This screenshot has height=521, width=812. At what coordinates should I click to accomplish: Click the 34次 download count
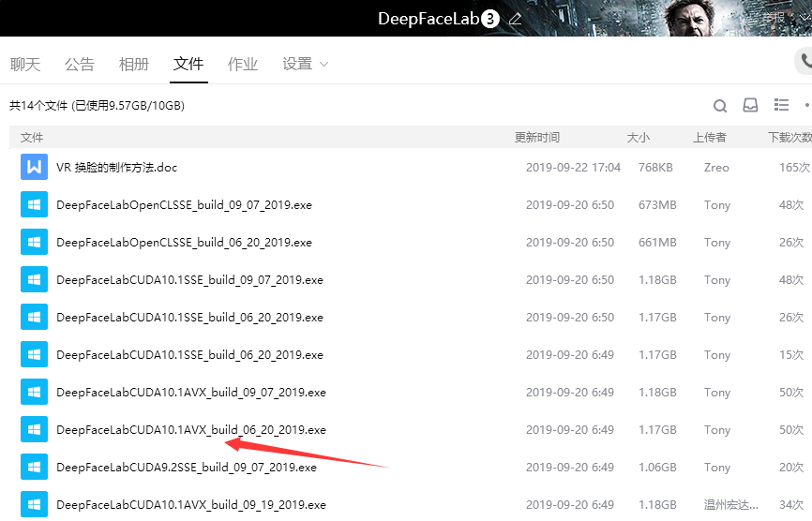[x=791, y=505]
